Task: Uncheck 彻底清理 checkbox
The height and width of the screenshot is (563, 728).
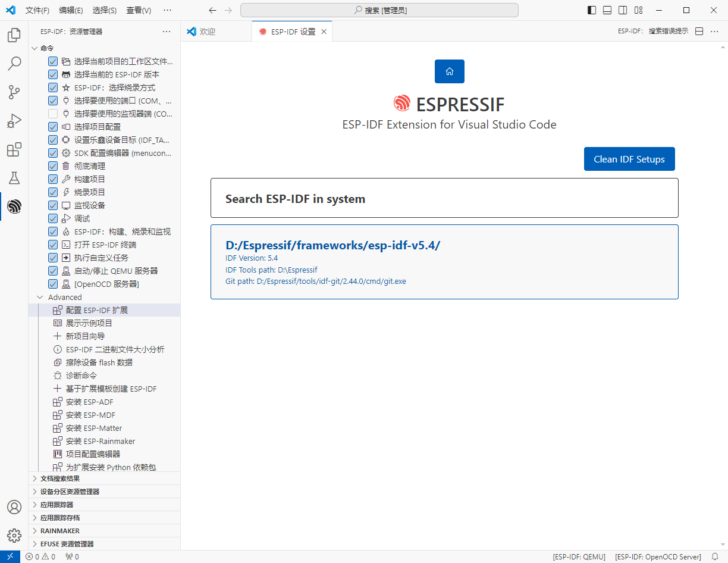Action: 53,166
